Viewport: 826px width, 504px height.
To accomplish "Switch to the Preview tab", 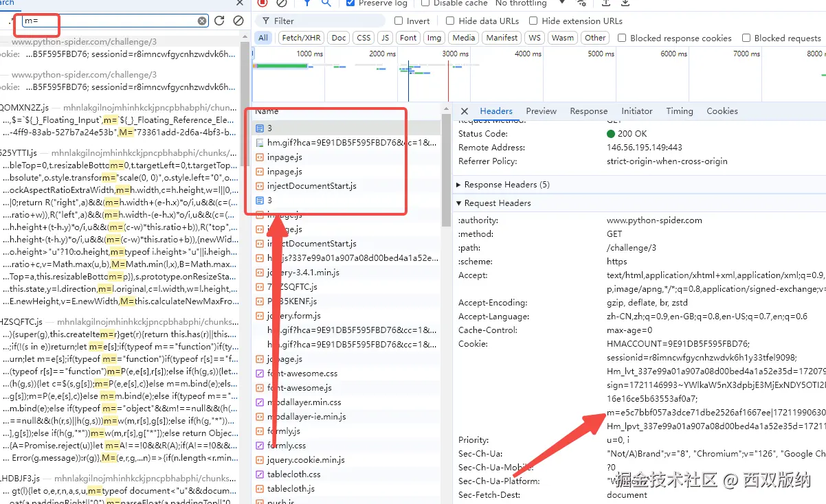I will coord(542,111).
